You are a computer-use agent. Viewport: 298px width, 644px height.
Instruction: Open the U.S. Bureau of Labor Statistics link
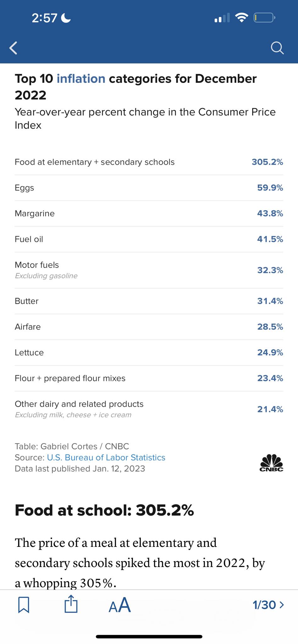(106, 458)
